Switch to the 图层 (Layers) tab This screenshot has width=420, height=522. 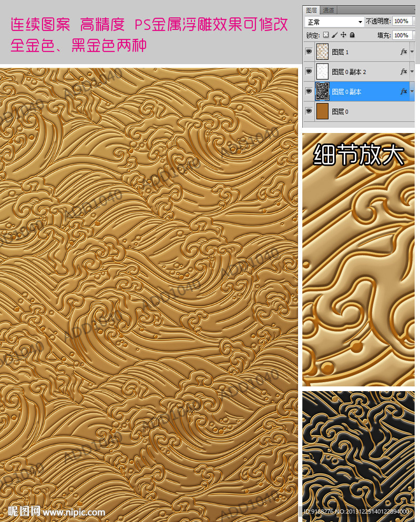pyautogui.click(x=312, y=11)
